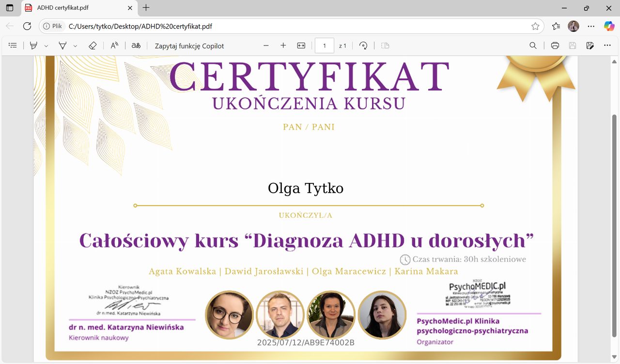The height and width of the screenshot is (364, 620).
Task: Start the read aloud feature
Action: click(114, 45)
